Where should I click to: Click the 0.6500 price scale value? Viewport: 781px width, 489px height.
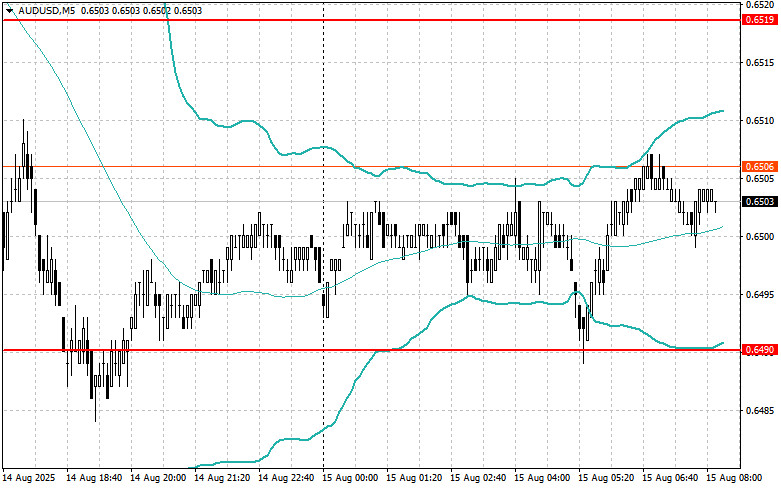[x=760, y=237]
